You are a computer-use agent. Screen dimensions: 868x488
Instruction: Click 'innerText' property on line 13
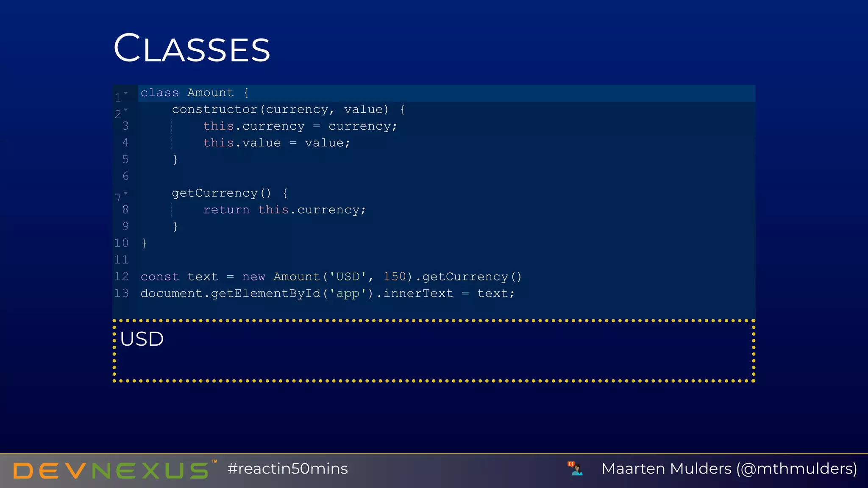418,293
